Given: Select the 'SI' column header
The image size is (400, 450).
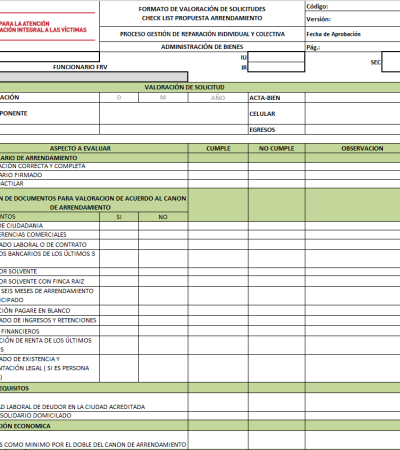Looking at the screenshot, I should pyautogui.click(x=119, y=217).
